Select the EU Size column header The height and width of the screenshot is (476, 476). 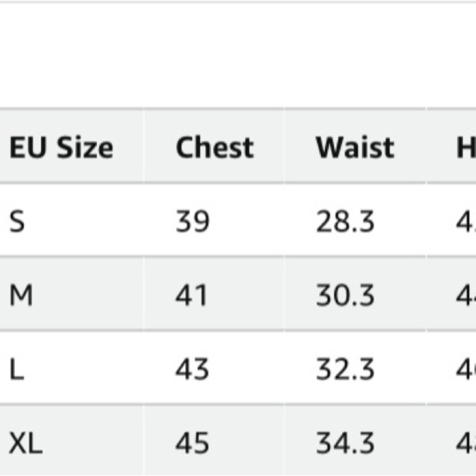pos(61,148)
